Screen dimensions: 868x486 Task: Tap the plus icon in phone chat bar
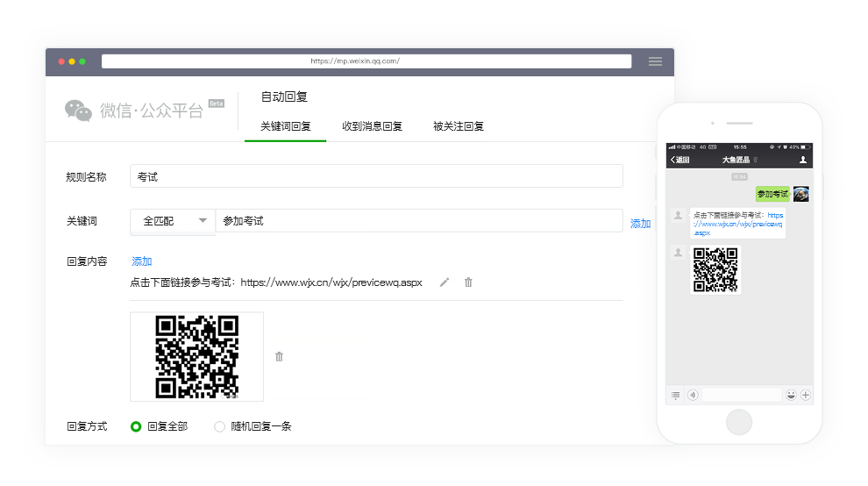pyautogui.click(x=805, y=395)
